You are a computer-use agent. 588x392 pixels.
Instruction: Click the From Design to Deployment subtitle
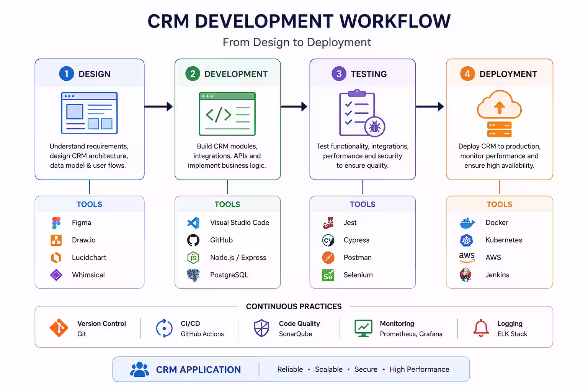click(x=297, y=42)
